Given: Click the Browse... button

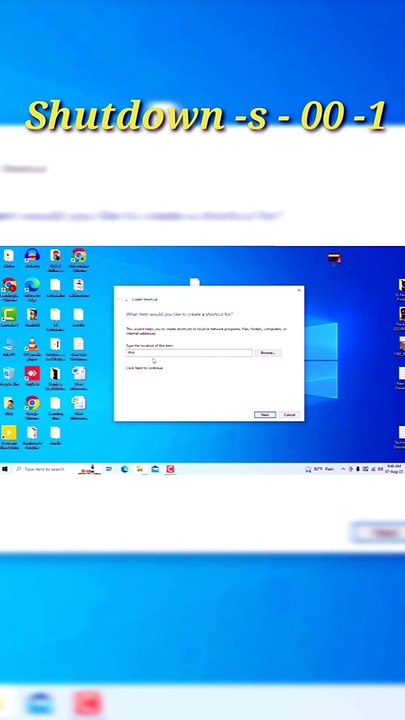Looking at the screenshot, I should [268, 353].
